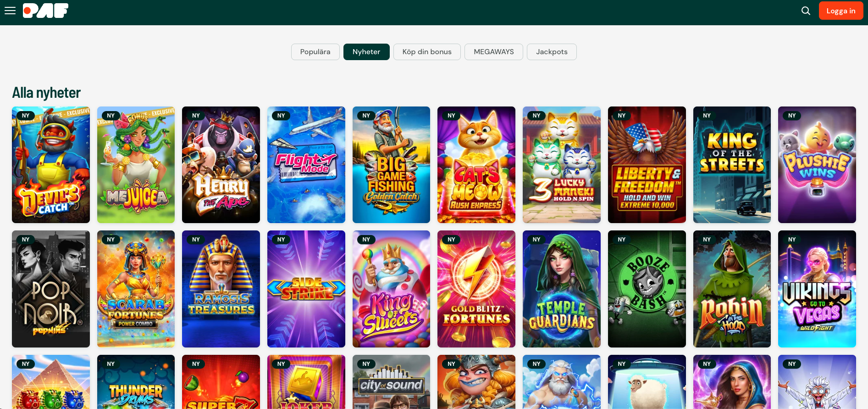Open the Booze Bash game
868x409 pixels.
(x=647, y=289)
